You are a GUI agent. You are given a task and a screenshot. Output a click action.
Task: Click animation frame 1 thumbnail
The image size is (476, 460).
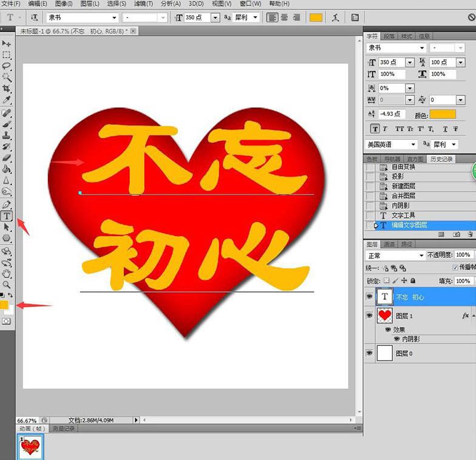click(30, 447)
